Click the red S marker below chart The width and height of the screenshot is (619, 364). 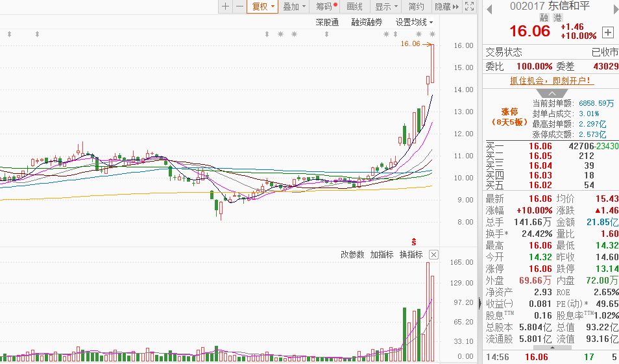414,242
